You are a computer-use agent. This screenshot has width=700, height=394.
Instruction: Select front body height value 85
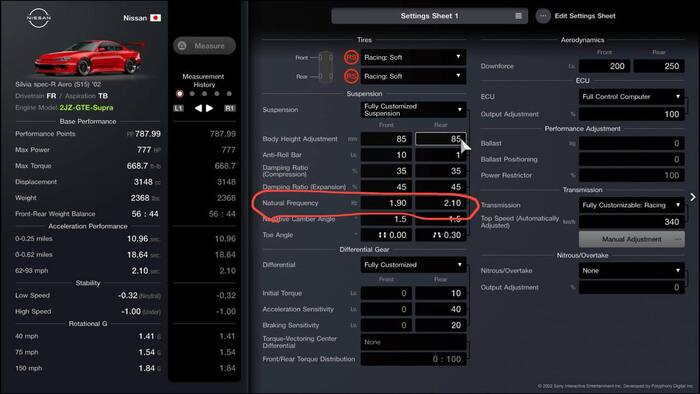click(387, 139)
